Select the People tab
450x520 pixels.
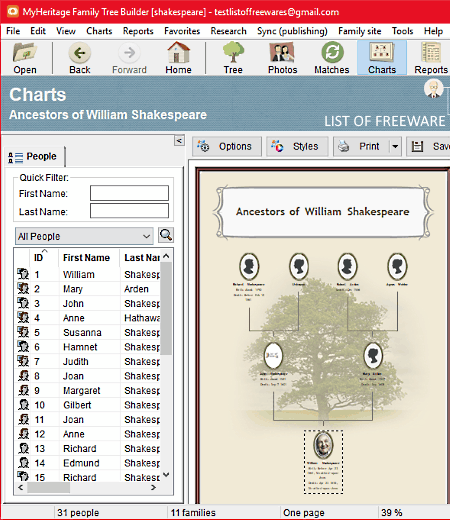35,156
